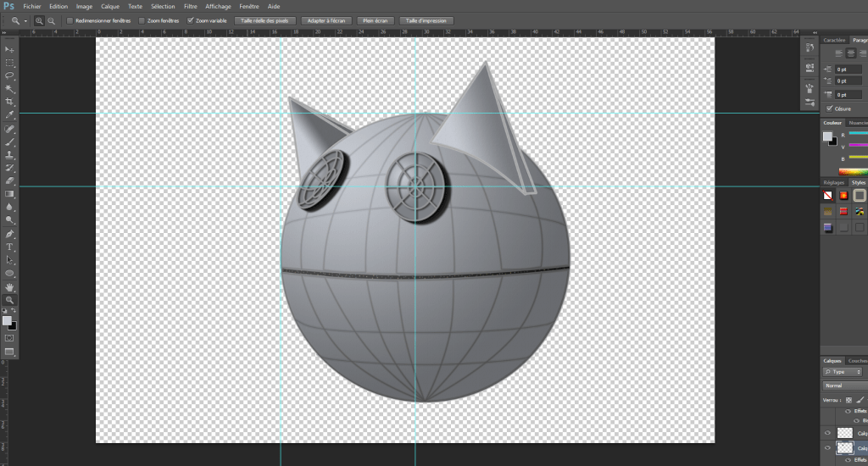
Task: Check the Zoom fenêtres option
Action: 142,20
